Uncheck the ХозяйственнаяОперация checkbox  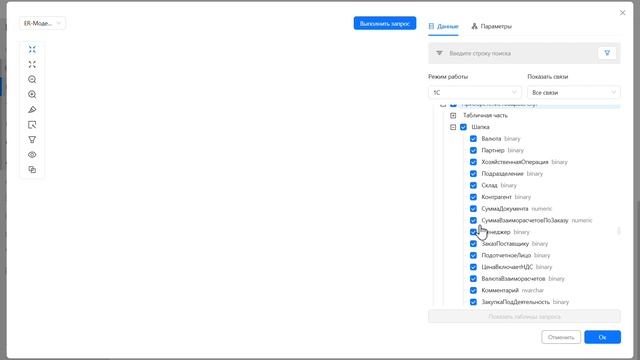coord(473,162)
